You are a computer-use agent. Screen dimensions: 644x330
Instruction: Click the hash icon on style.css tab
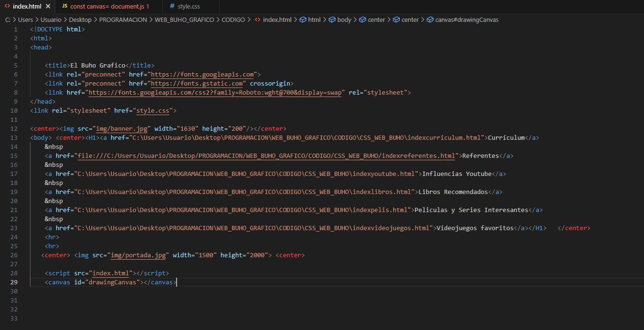(172, 7)
